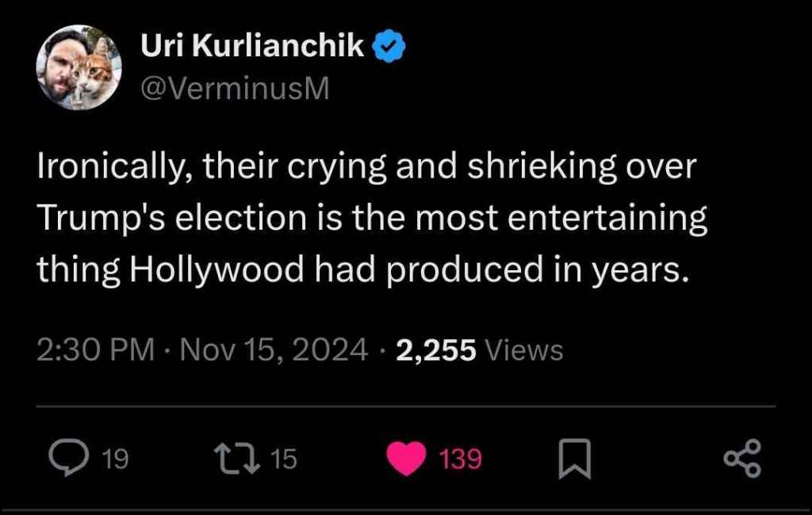Open Uri Kurlianchik's profile name
Viewport: 812px width, 515px height.
tap(253, 48)
